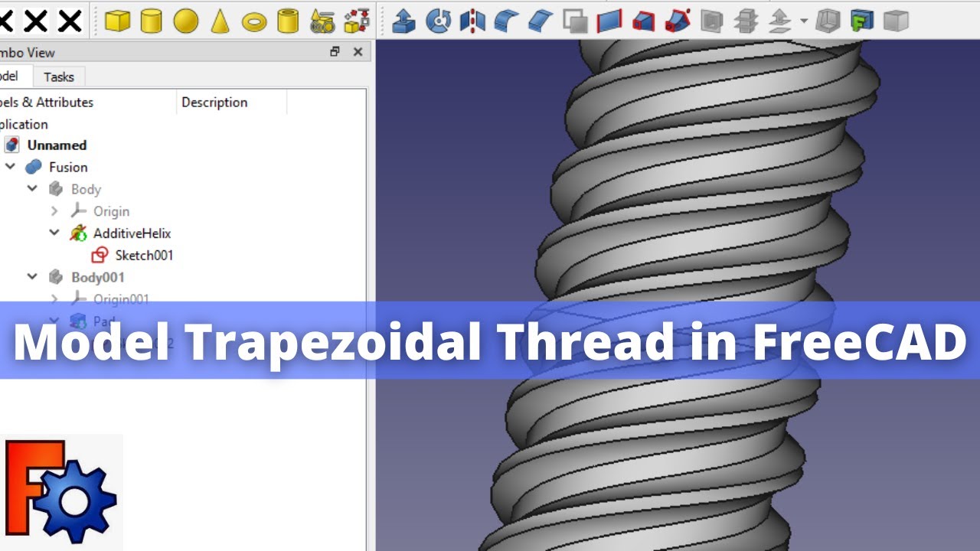980x551 pixels.
Task: Select the Unnamed document in tree
Action: tap(57, 145)
